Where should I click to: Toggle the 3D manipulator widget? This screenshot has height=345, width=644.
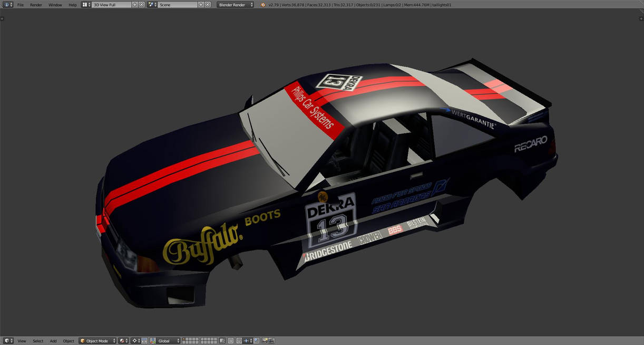[x=153, y=341]
